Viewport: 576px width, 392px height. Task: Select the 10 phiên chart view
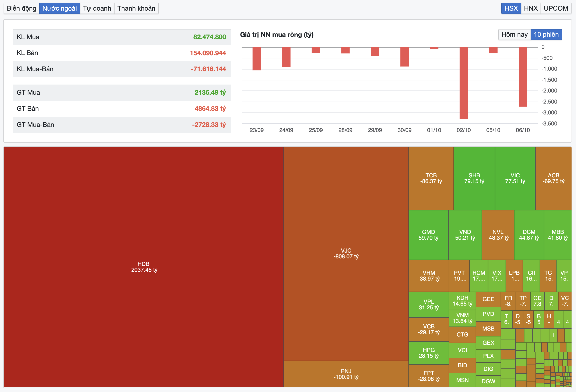click(546, 34)
